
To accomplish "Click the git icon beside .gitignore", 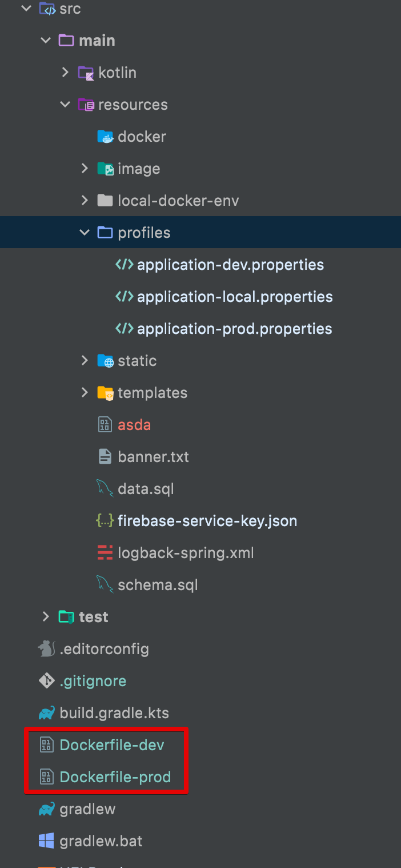I will pos(47,681).
